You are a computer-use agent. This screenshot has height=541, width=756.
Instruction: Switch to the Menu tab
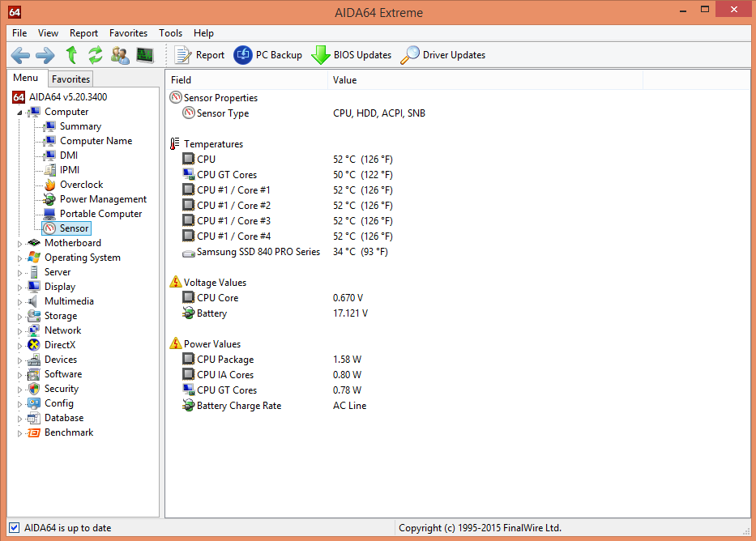[27, 78]
